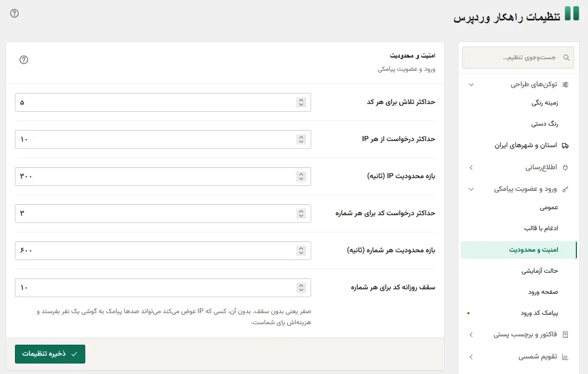Viewport: 588px width, 374px height.
Task: Open the صفحه ورود submenu item
Action: [543, 292]
